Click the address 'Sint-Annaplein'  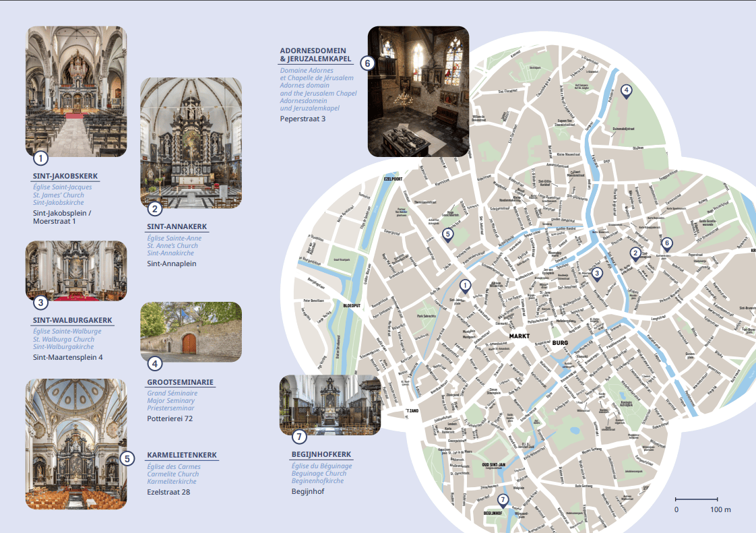[172, 264]
